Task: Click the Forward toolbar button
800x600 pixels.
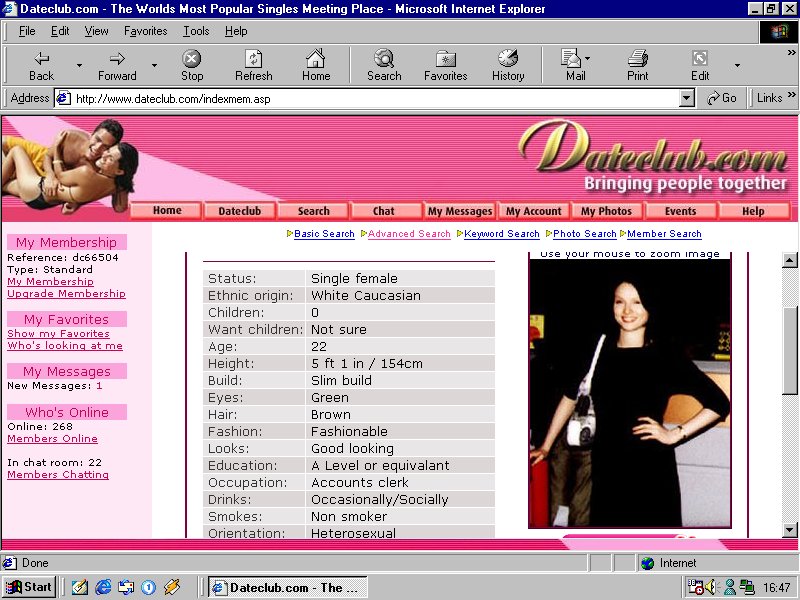Action: point(117,66)
